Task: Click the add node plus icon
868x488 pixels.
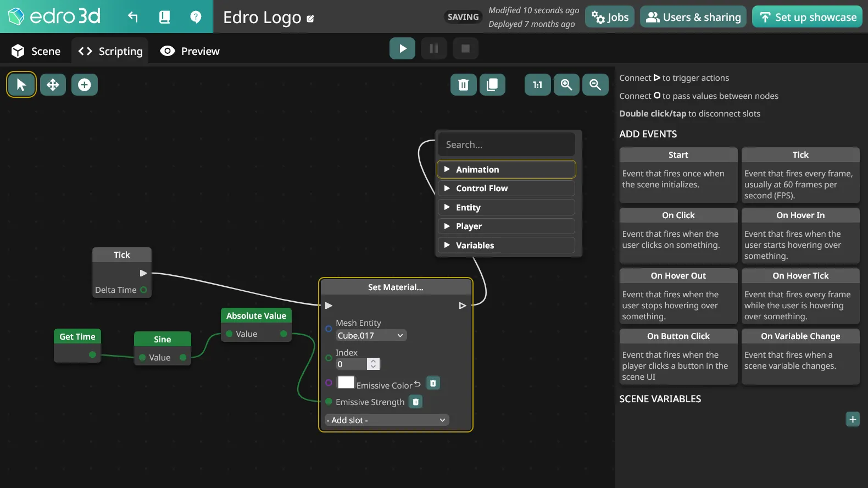Action: pos(85,85)
